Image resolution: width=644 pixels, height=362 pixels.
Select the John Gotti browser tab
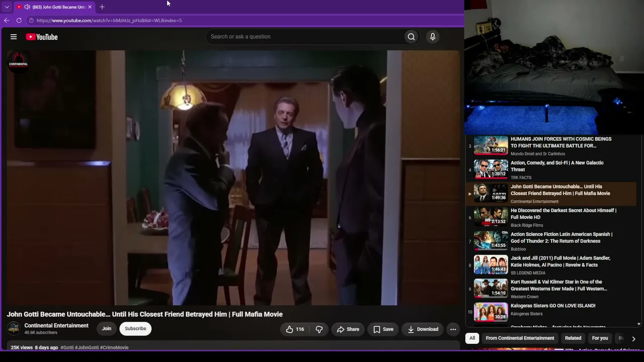tap(54, 7)
